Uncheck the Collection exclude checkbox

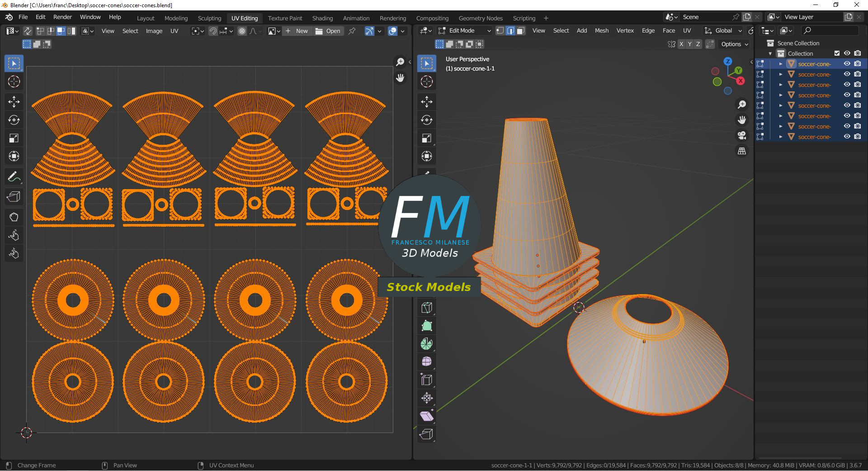[837, 53]
